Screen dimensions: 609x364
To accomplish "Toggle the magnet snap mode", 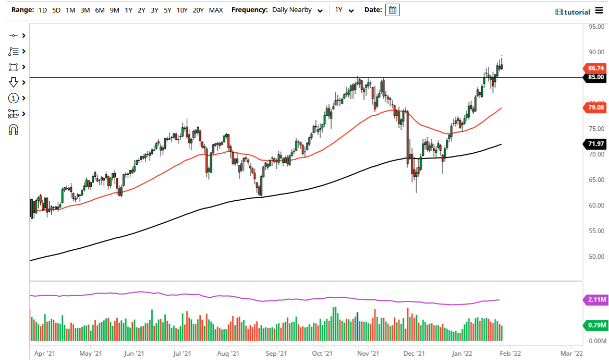I will coord(14,129).
